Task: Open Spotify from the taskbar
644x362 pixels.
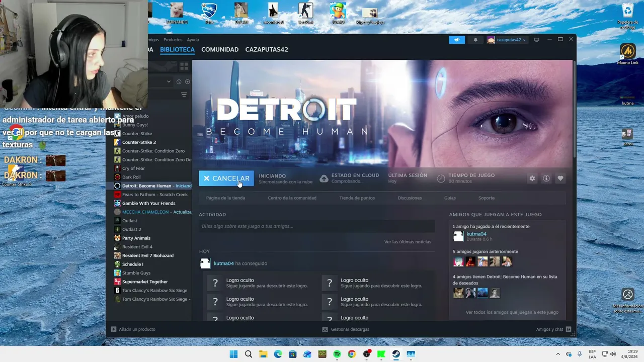Action: 337,354
